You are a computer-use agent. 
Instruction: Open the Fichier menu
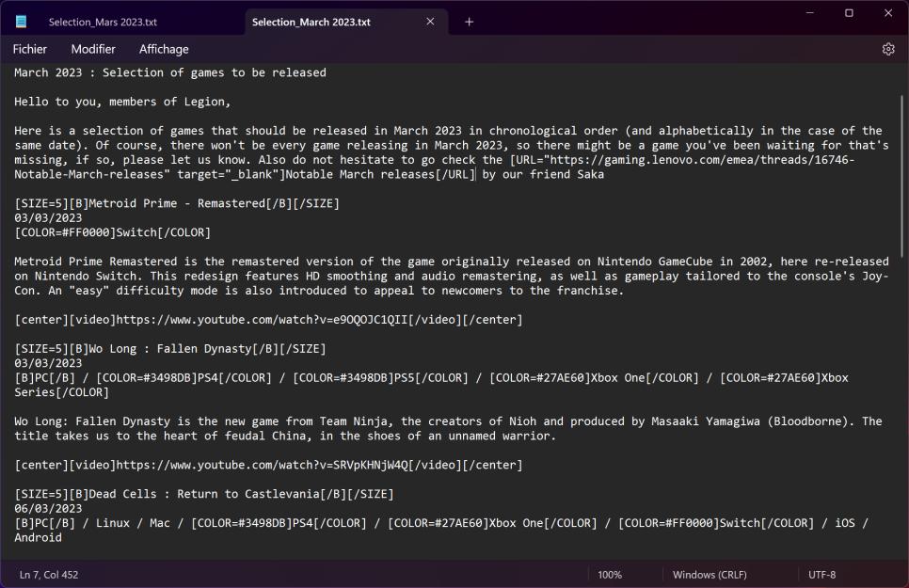pyautogui.click(x=30, y=49)
